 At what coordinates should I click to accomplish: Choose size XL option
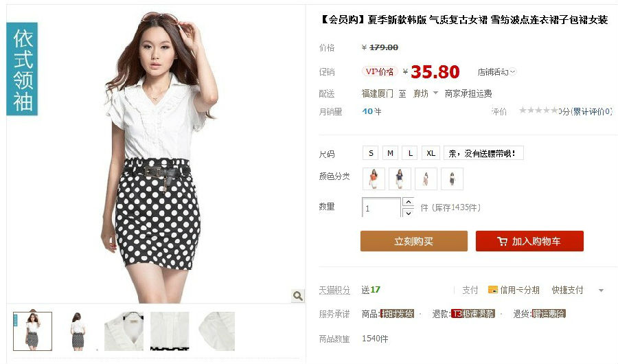[431, 153]
